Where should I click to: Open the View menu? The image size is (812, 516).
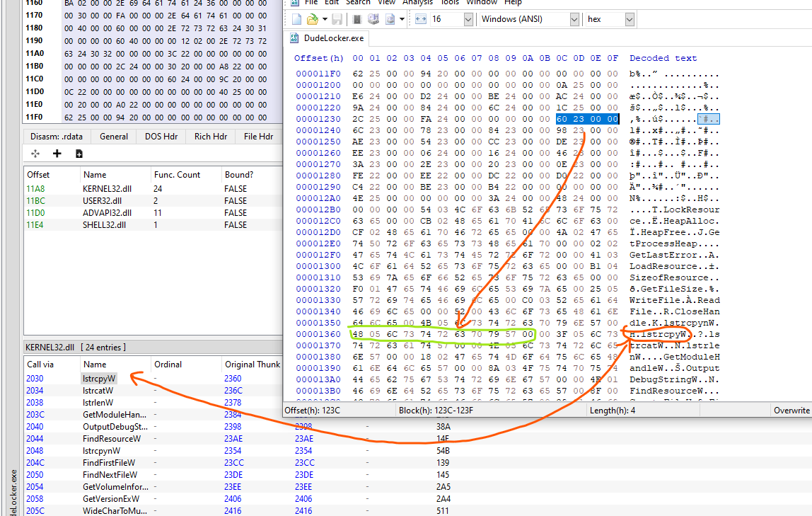pyautogui.click(x=386, y=3)
